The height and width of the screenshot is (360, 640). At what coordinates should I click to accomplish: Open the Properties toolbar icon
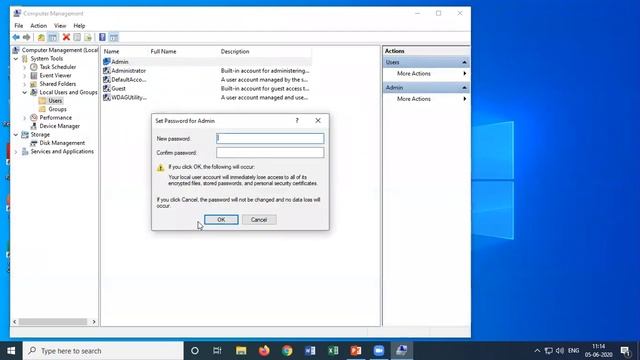click(x=77, y=38)
